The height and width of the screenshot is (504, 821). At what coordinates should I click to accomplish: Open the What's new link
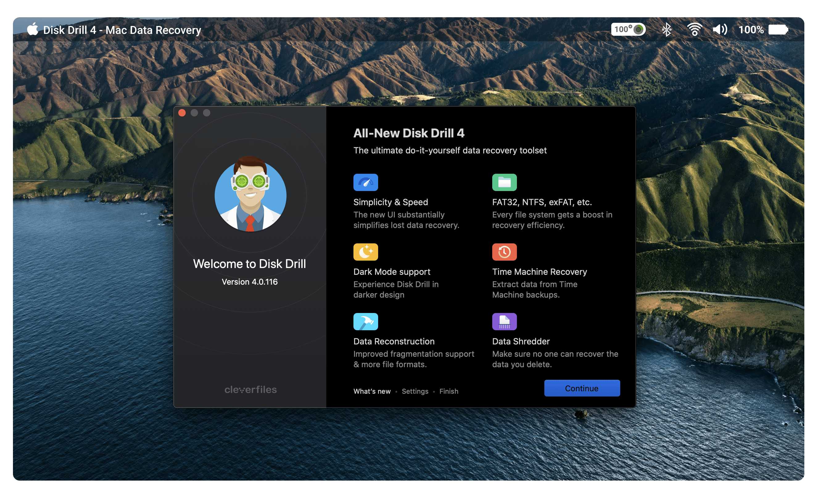click(372, 391)
